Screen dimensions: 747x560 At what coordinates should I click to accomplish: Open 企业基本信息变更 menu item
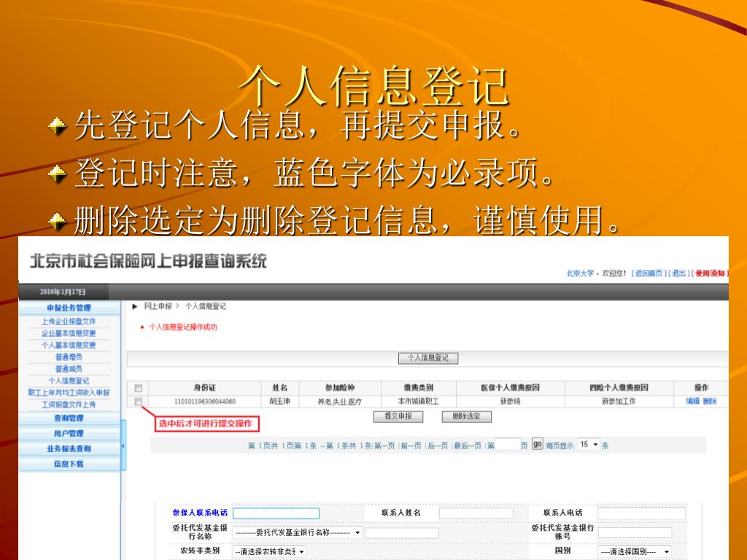click(x=69, y=333)
